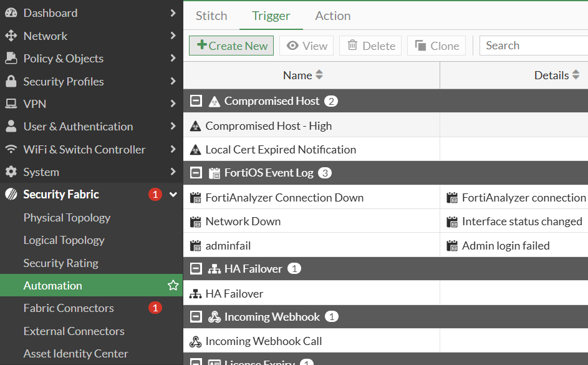Select the Compromised Host - High row
The width and height of the screenshot is (588, 365).
point(385,125)
